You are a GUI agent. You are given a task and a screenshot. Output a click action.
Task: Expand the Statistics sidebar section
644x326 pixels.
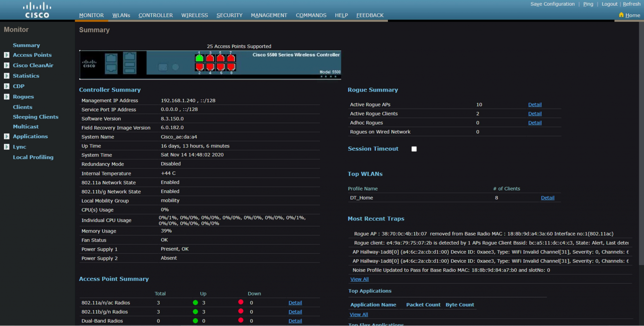(x=7, y=76)
